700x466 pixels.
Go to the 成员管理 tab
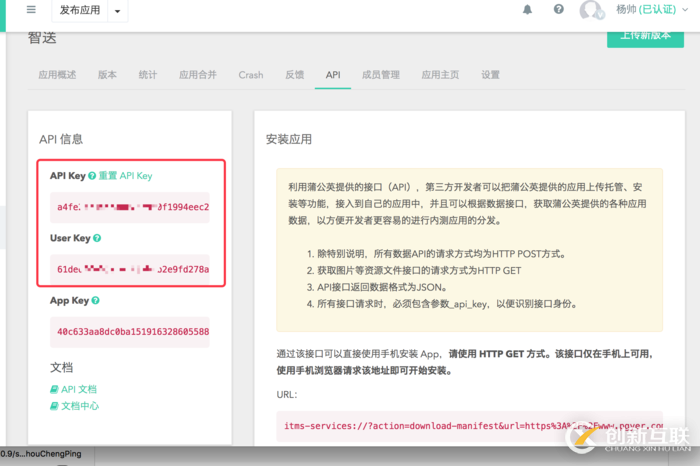click(381, 75)
